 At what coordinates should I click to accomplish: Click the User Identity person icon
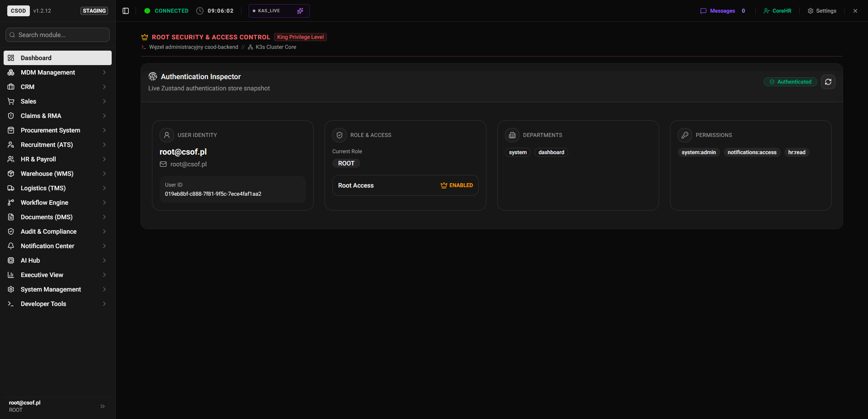(167, 135)
